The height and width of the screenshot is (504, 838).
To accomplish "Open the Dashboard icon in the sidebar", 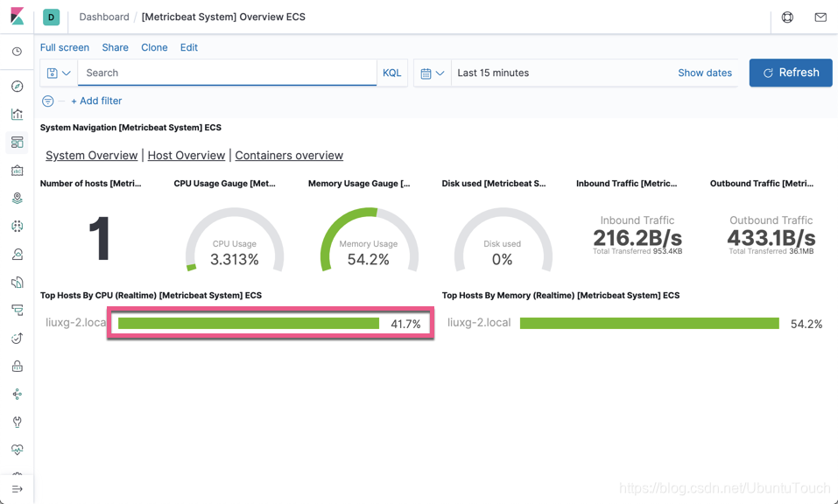I will pyautogui.click(x=17, y=143).
